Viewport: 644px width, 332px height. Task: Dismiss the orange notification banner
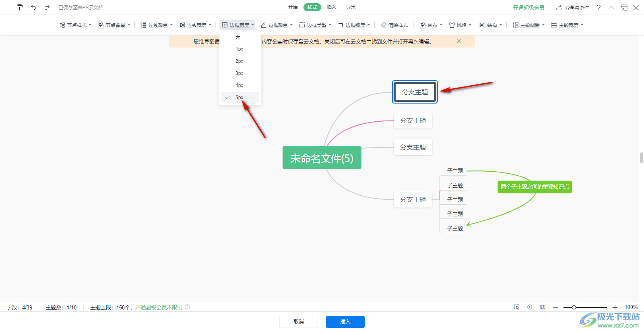tap(459, 41)
